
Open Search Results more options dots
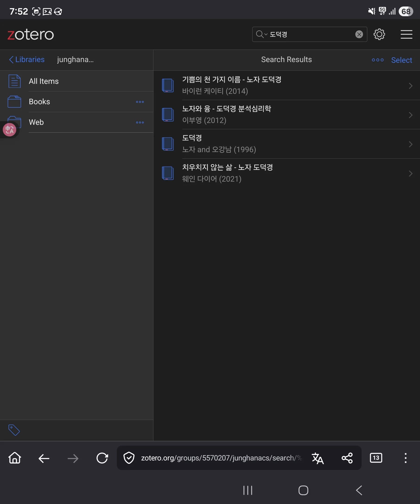click(x=378, y=60)
